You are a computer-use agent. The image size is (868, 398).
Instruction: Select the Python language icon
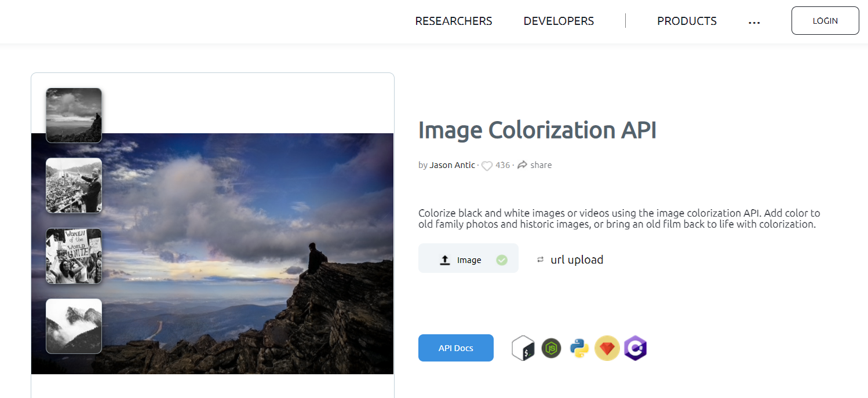579,348
